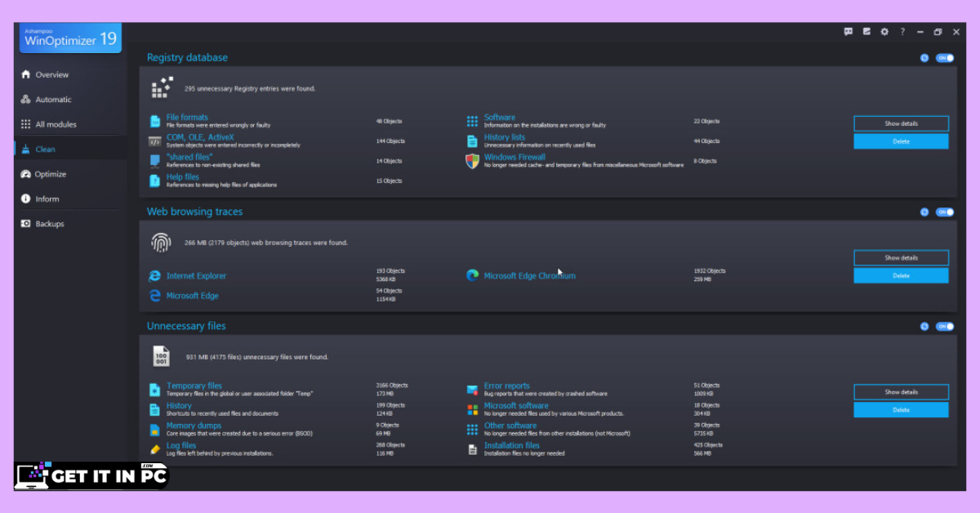Click the Help files icon
Screen dimensions: 980x513
tap(154, 181)
